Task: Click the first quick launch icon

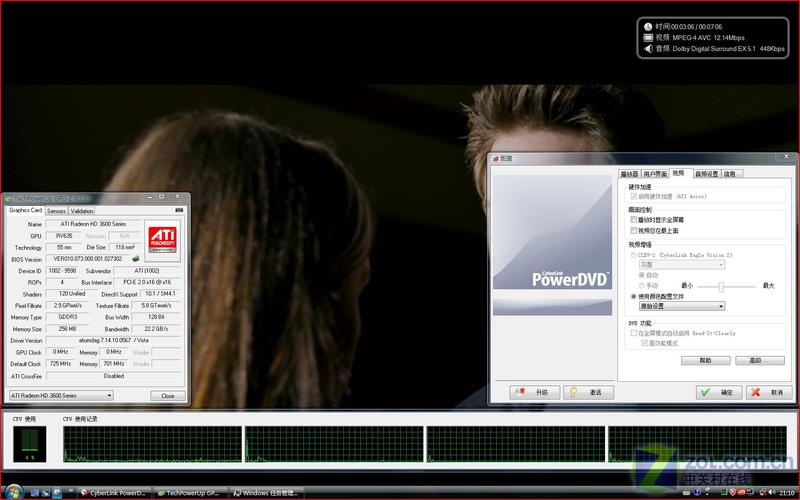Action: pyautogui.click(x=35, y=493)
